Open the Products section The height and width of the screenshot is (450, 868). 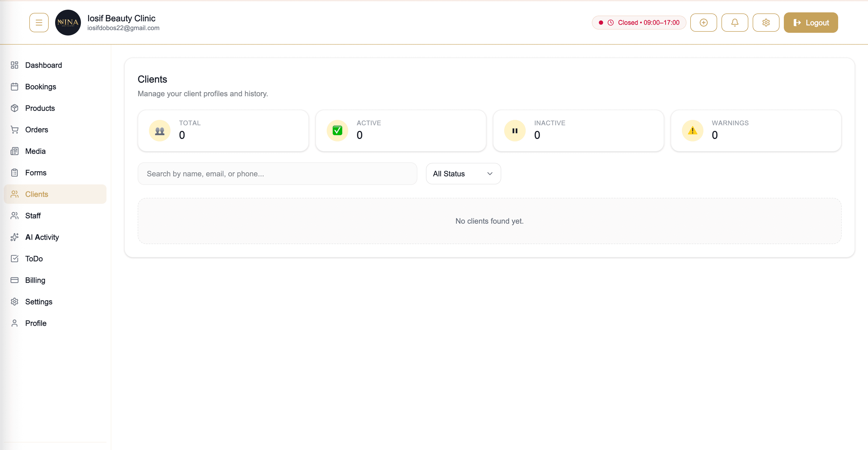coord(40,108)
